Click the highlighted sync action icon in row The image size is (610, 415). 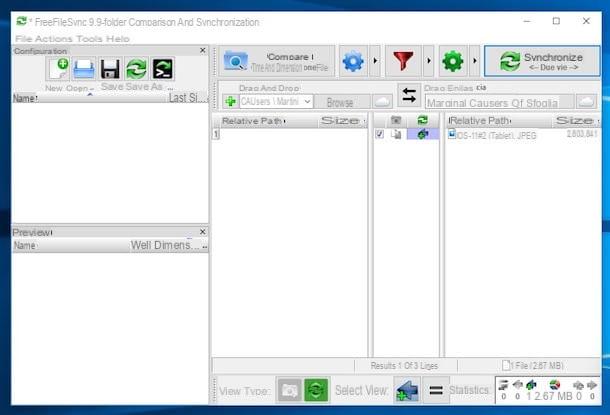(423, 135)
